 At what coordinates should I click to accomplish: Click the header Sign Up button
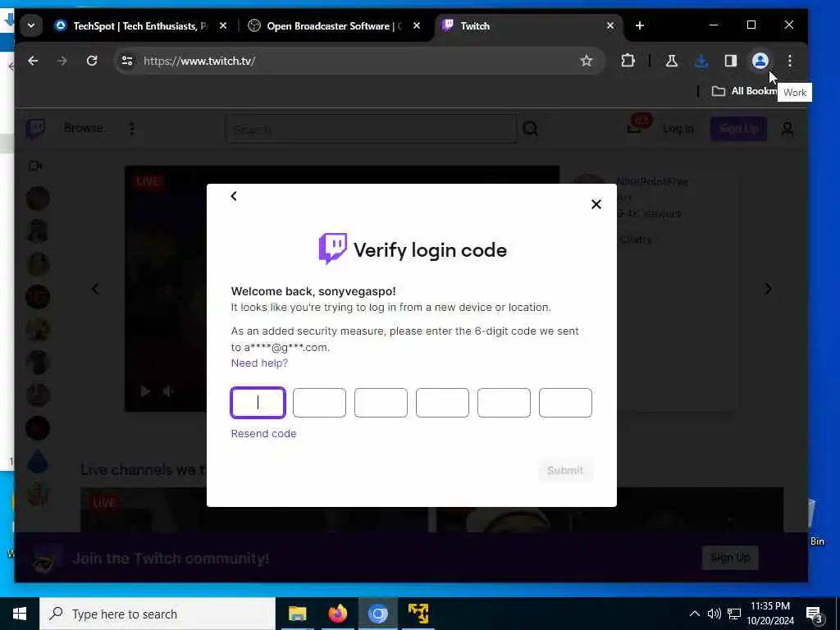pos(739,129)
